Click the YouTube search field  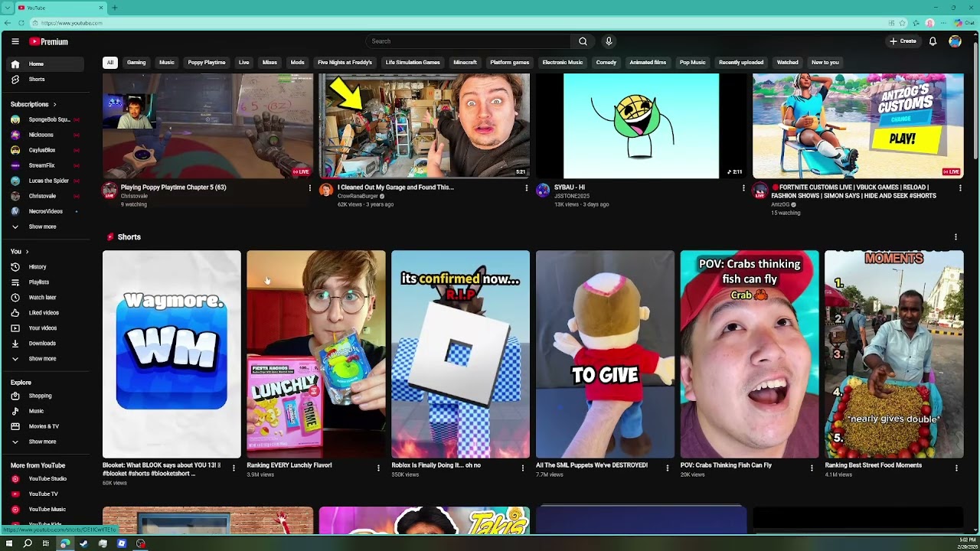(x=469, y=41)
